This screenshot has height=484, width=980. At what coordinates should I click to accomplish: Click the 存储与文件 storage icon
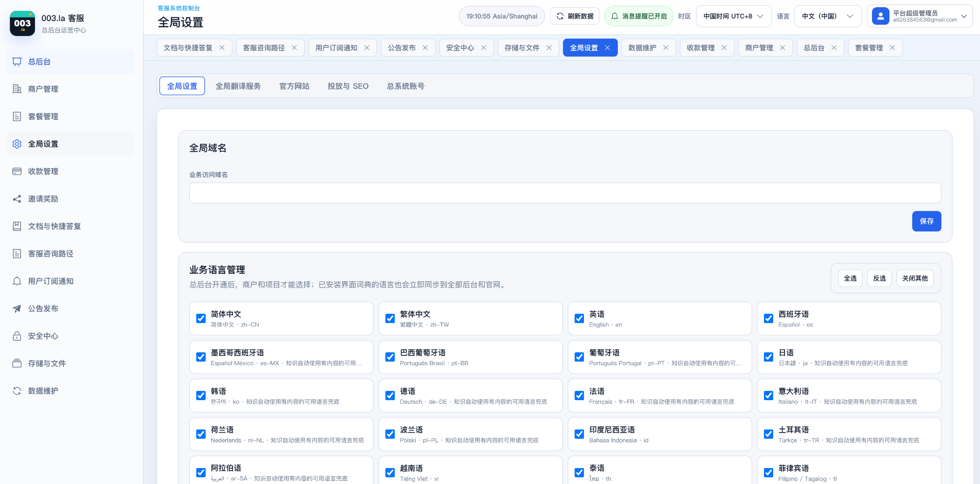point(17,363)
